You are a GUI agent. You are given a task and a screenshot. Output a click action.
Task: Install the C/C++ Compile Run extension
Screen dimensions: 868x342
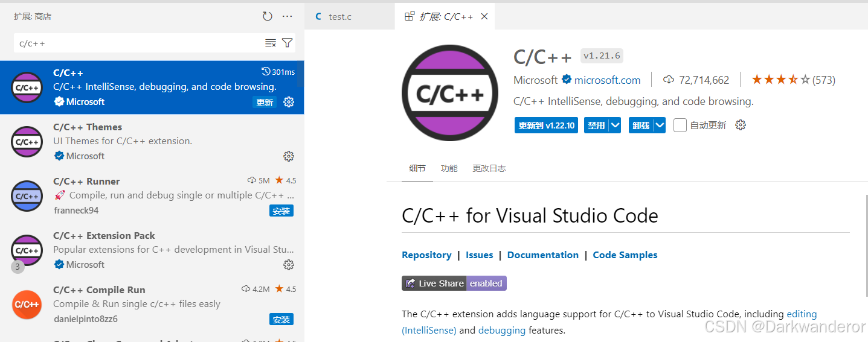281,319
